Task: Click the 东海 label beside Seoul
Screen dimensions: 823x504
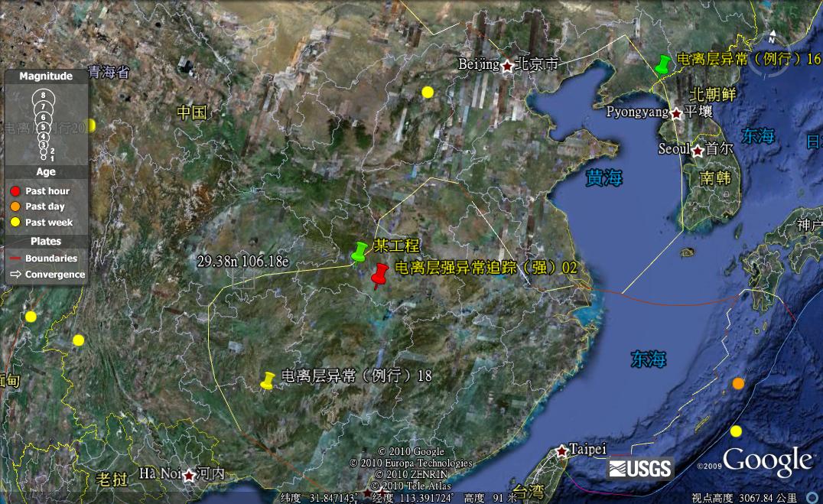Action: tap(758, 136)
